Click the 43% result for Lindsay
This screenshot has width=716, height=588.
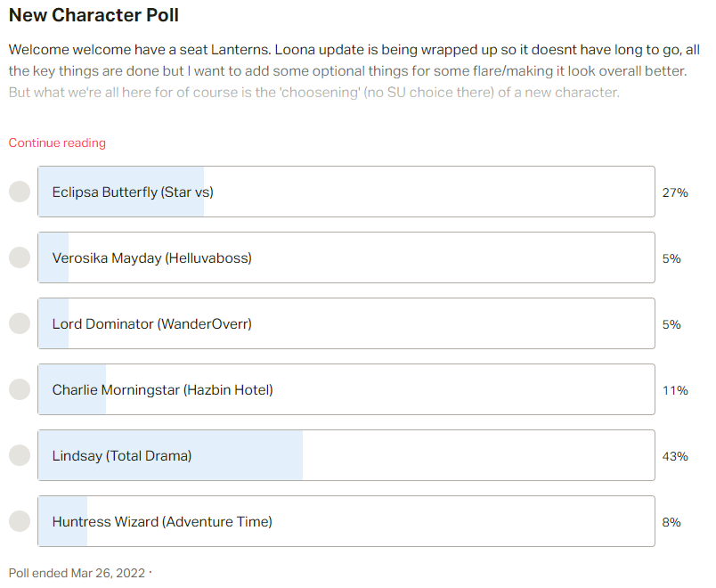click(x=675, y=456)
